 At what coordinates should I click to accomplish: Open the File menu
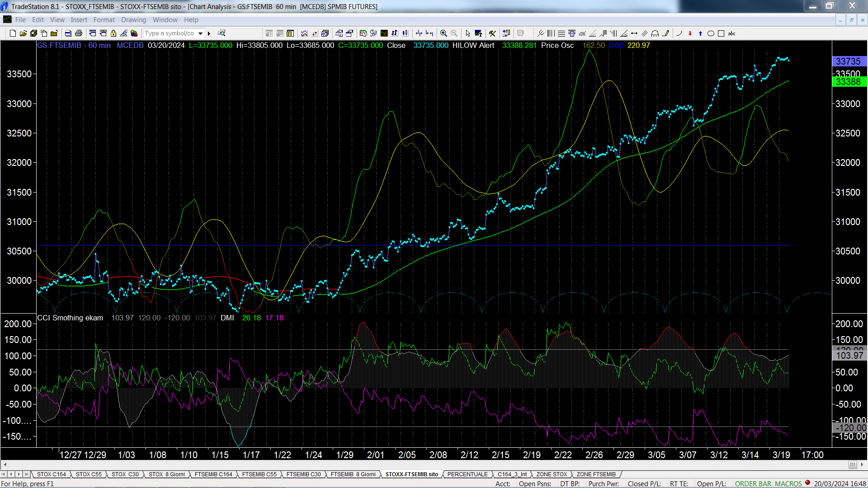(x=20, y=20)
